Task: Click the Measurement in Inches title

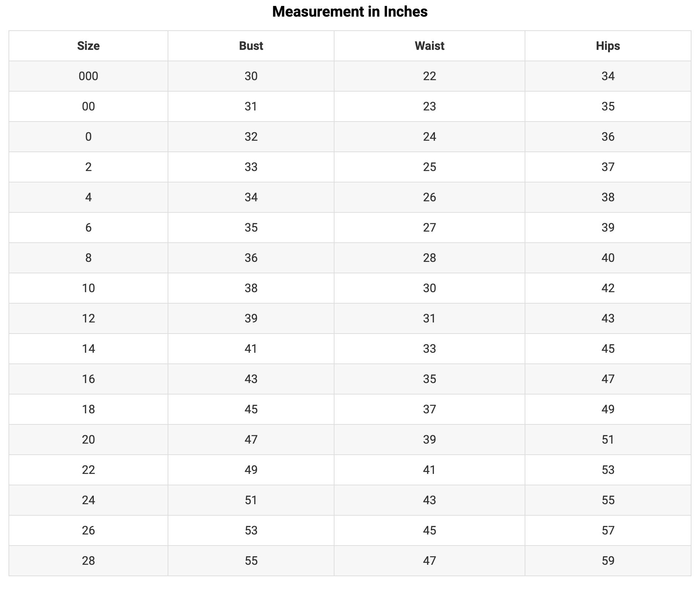Action: (350, 12)
